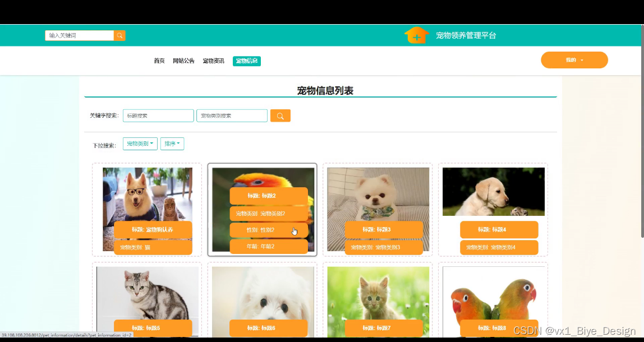Open the Labrador puppy photo

coord(493,191)
